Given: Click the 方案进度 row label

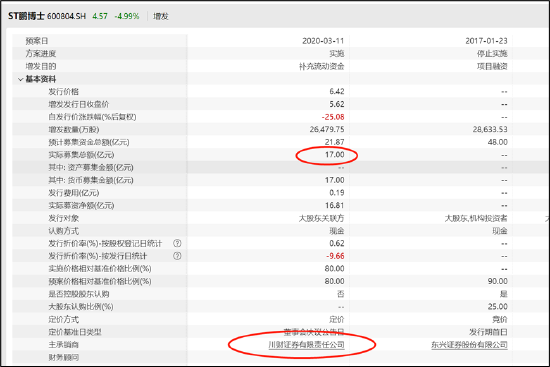Looking at the screenshot, I should click(40, 54).
